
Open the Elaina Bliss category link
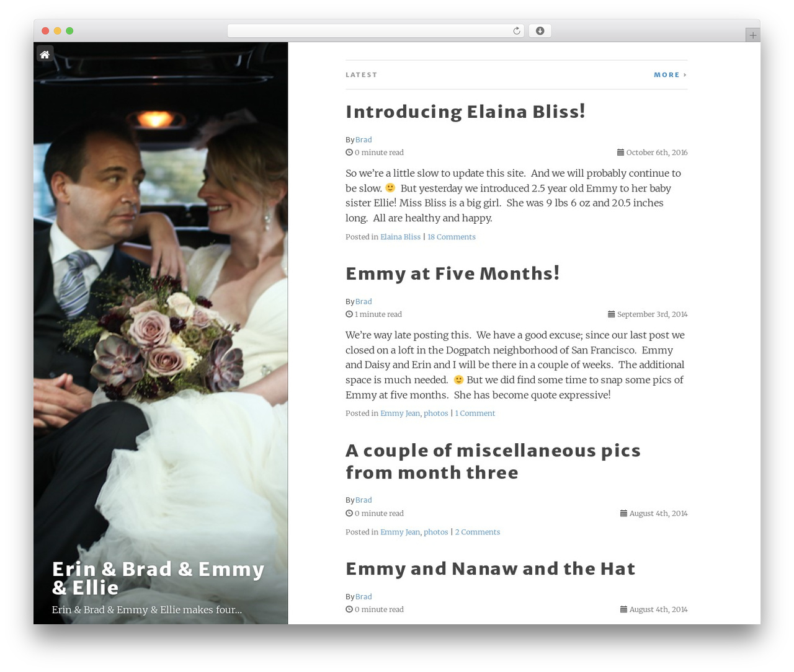[400, 237]
